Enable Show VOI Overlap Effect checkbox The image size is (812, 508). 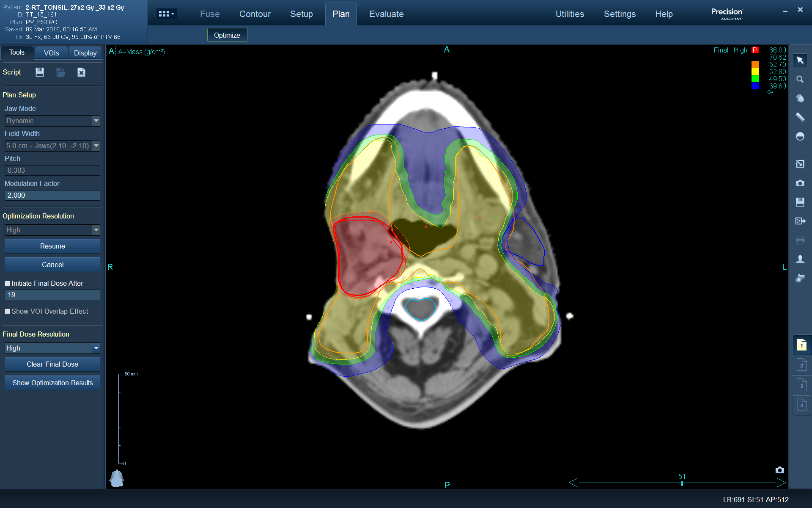tap(7, 312)
